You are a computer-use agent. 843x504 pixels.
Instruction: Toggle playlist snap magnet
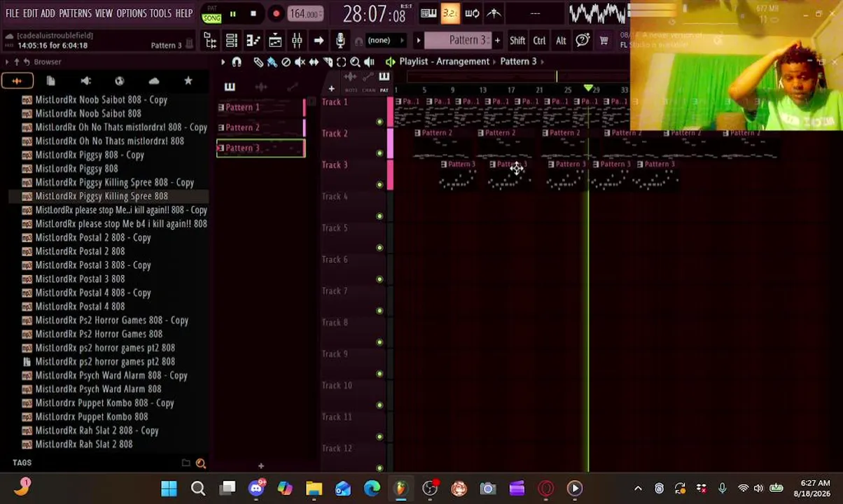(237, 62)
